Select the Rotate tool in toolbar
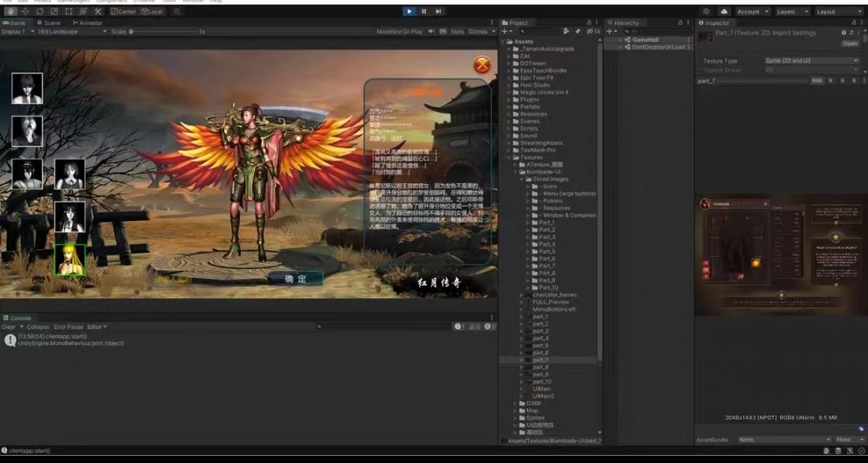 [40, 12]
